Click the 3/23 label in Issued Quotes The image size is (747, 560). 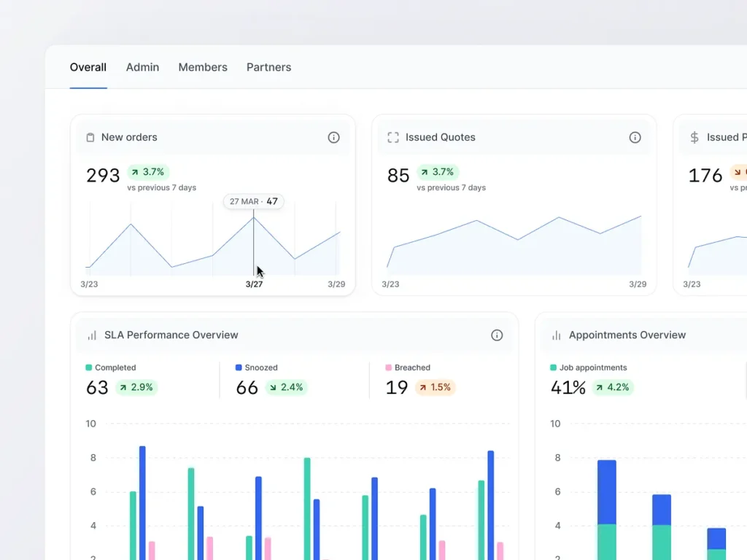click(391, 284)
